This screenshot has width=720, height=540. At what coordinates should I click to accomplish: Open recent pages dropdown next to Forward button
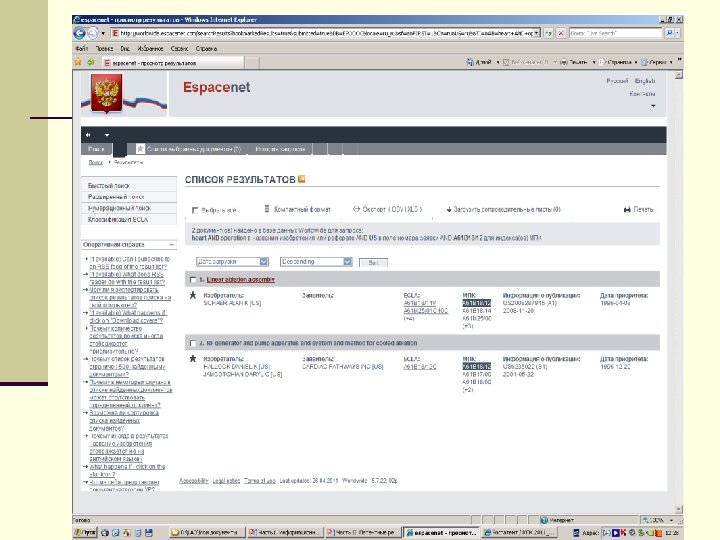coord(103,33)
